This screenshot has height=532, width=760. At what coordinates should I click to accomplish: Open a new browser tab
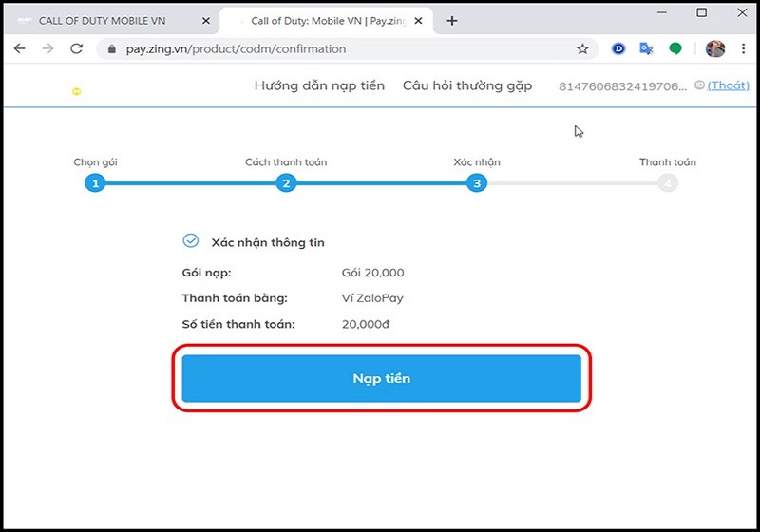(452, 21)
